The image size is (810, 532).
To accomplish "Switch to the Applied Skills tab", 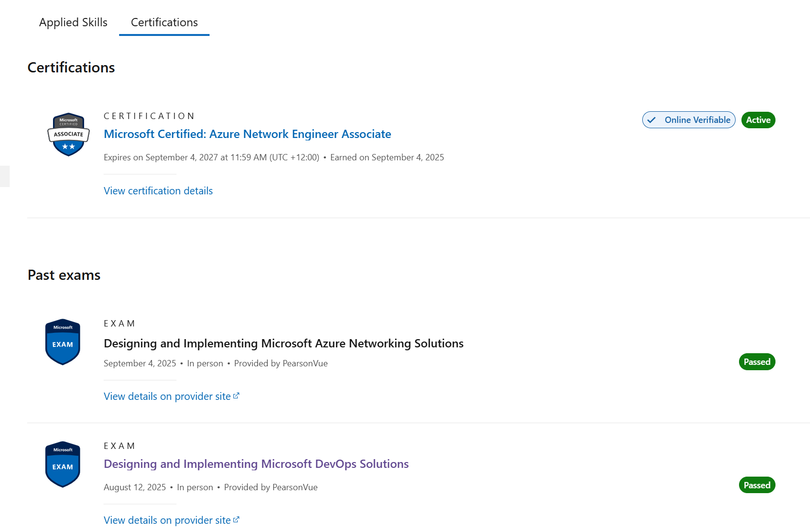I will 73,22.
